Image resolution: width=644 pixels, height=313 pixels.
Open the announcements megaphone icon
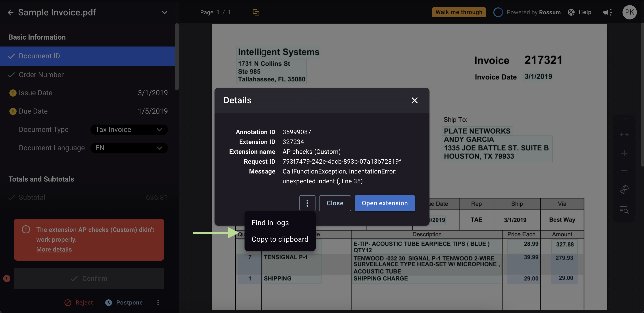(608, 12)
